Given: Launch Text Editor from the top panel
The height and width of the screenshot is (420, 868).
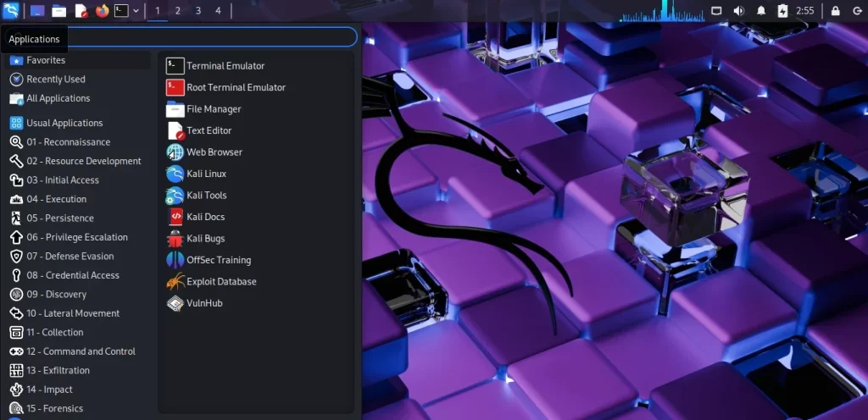Looking at the screenshot, I should [x=81, y=10].
